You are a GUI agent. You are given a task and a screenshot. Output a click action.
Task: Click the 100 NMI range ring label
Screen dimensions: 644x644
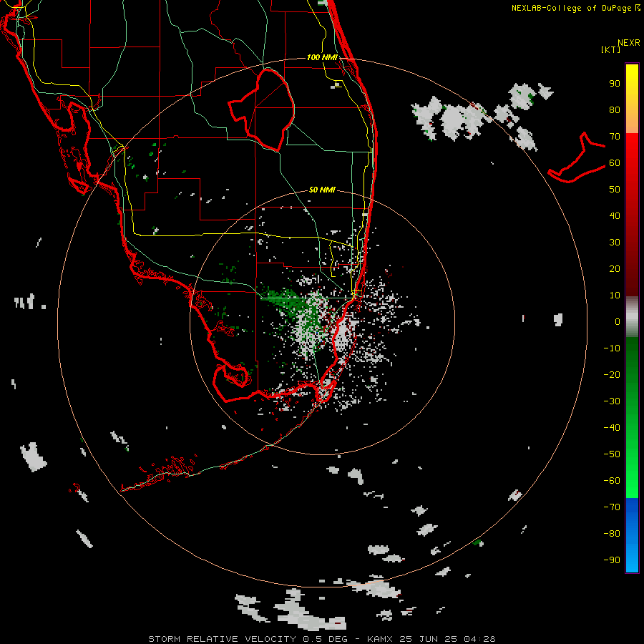[x=322, y=57]
